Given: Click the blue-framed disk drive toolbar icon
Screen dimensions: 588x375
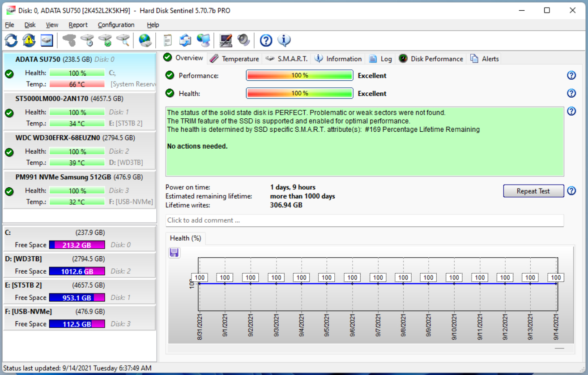Looking at the screenshot, I should click(47, 40).
